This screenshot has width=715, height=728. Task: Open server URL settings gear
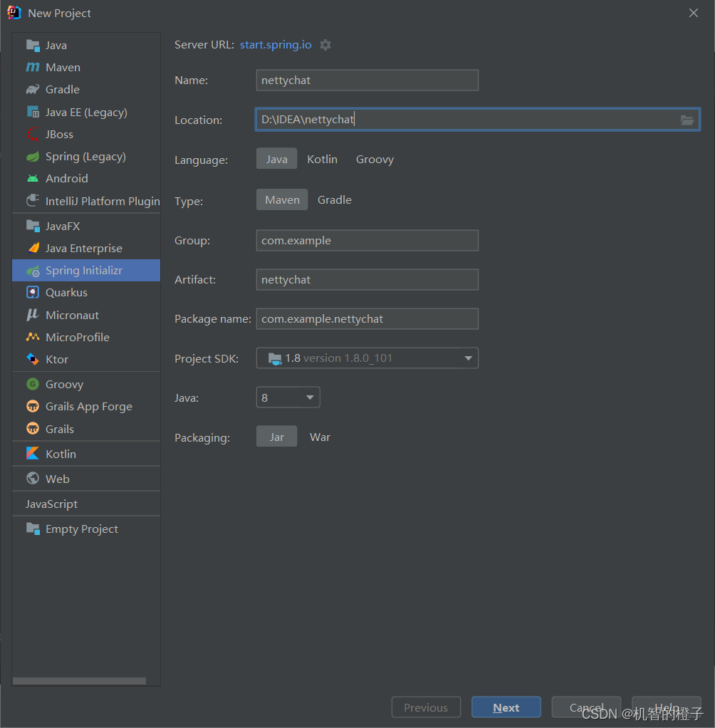pos(325,45)
